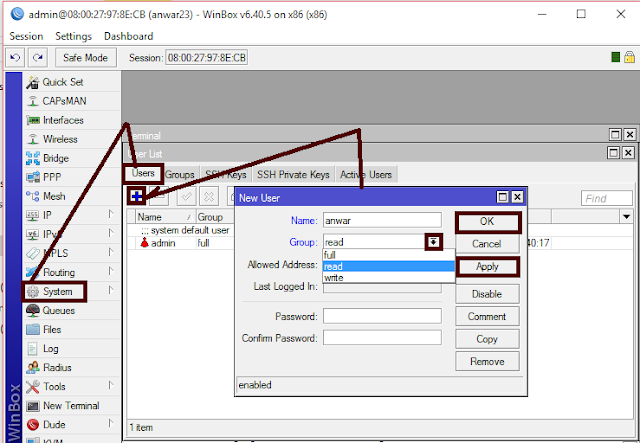Expand the System submenu arrow
Viewport: 640px width, 443px height.
coord(111,290)
